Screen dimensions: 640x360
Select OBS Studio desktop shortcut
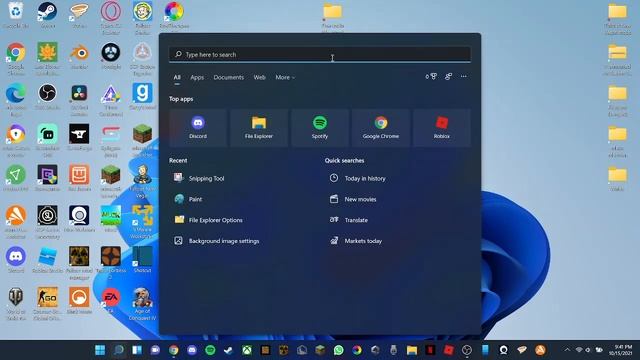pyautogui.click(x=47, y=97)
